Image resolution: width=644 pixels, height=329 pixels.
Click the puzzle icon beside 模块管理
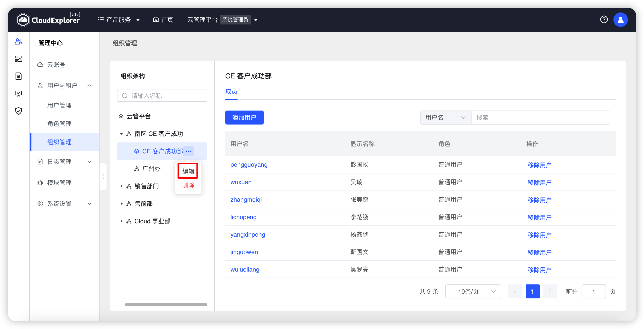[40, 182]
